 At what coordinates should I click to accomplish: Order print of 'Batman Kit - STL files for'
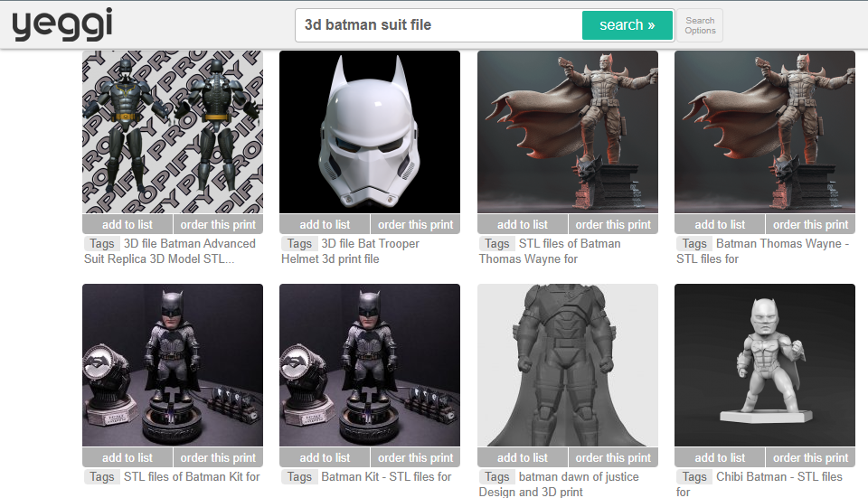(415, 457)
